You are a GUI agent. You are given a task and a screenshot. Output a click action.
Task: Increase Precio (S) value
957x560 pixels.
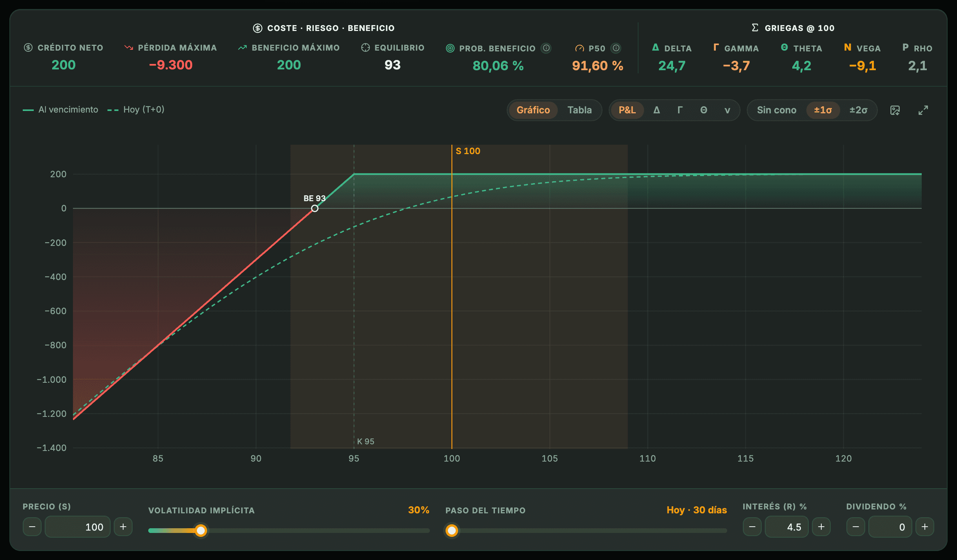123,527
